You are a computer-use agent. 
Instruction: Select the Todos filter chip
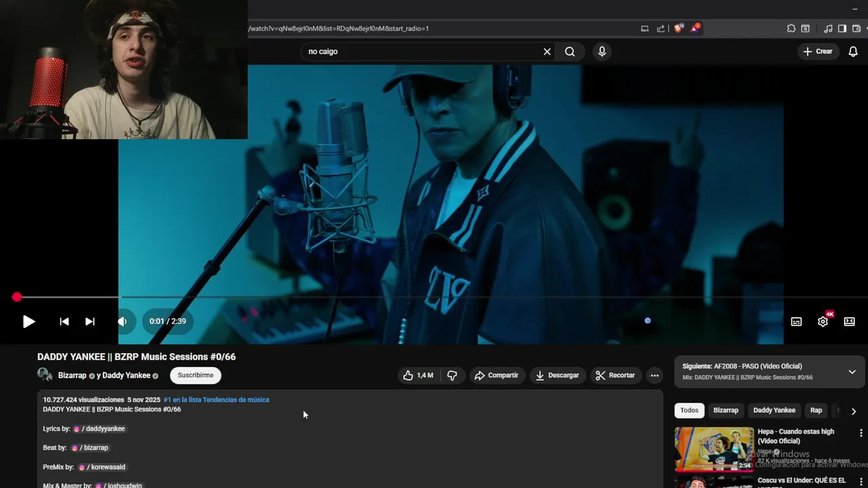click(x=689, y=410)
